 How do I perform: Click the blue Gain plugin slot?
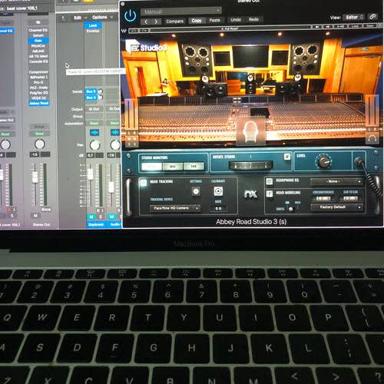(x=38, y=41)
